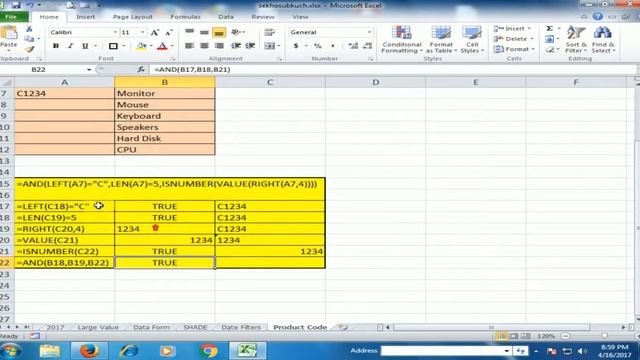The width and height of the screenshot is (640, 360).
Task: Switch to the Formulas tab
Action: coord(185,17)
